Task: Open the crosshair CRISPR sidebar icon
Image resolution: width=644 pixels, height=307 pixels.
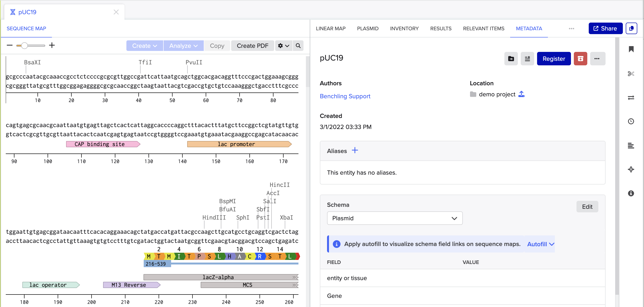Action: 631,170
